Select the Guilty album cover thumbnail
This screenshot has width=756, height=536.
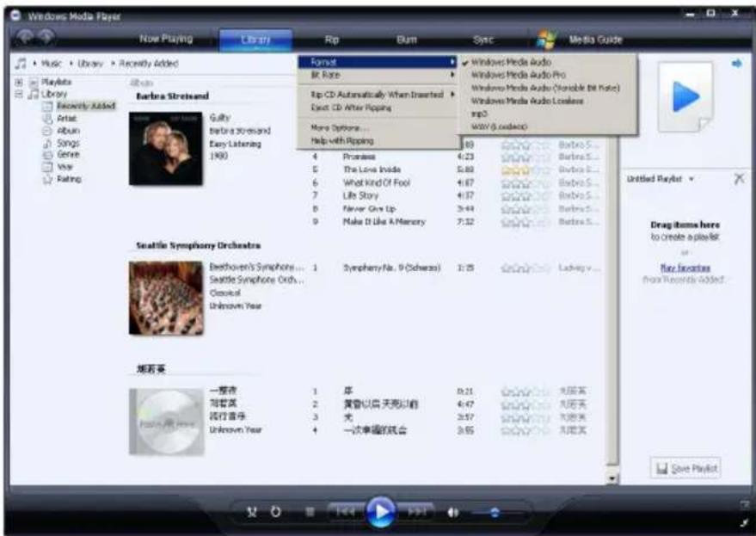pyautogui.click(x=166, y=149)
